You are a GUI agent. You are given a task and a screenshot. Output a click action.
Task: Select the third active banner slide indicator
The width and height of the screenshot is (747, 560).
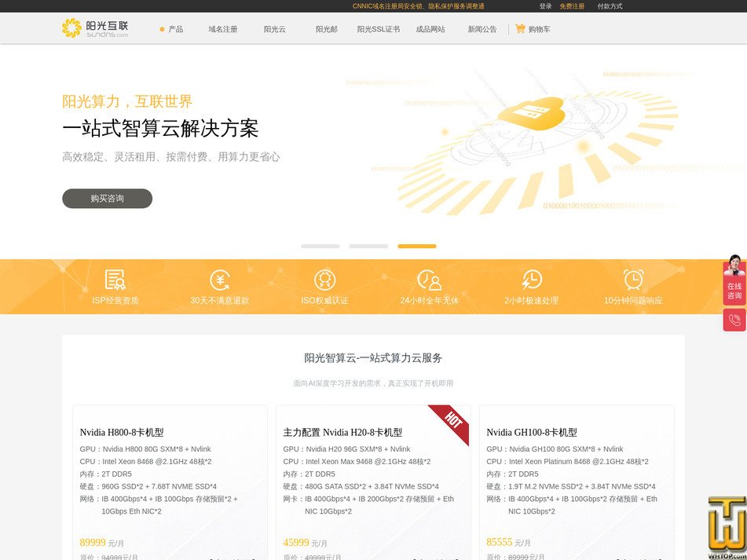pos(417,246)
